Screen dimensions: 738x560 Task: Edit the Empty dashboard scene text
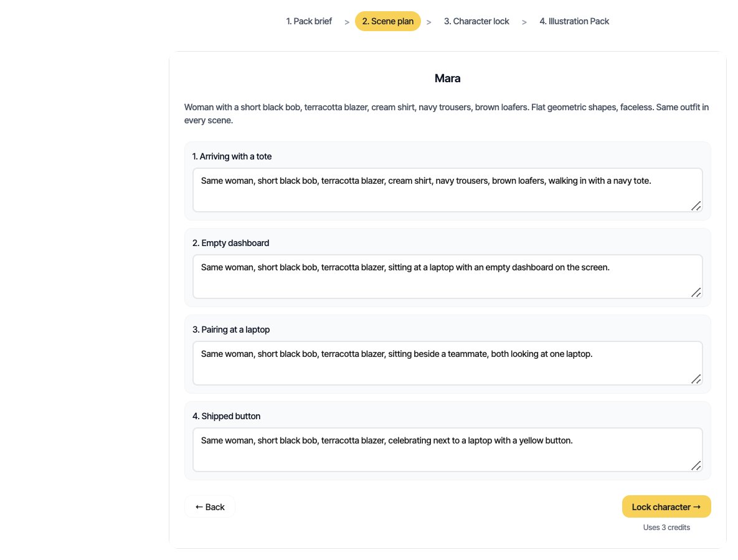[x=448, y=277]
